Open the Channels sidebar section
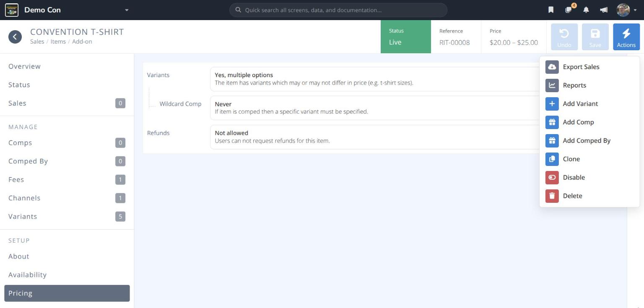 point(67,198)
